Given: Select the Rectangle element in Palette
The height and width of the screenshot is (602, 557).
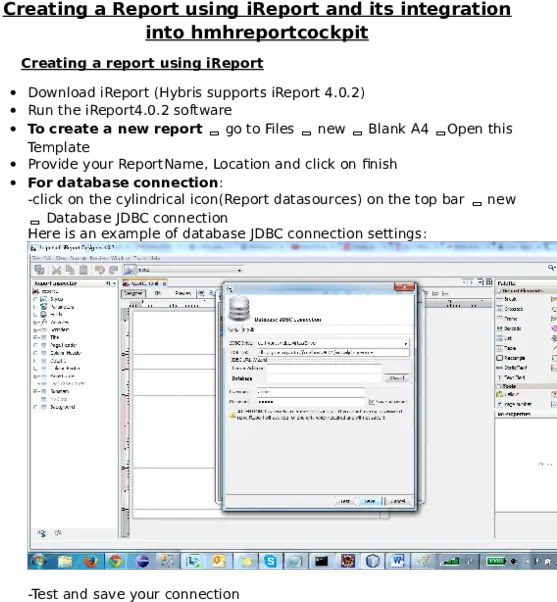Looking at the screenshot, I should [511, 358].
